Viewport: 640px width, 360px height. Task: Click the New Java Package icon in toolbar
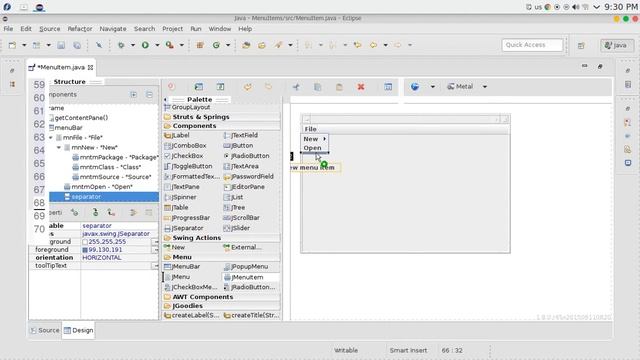pyautogui.click(x=200, y=45)
